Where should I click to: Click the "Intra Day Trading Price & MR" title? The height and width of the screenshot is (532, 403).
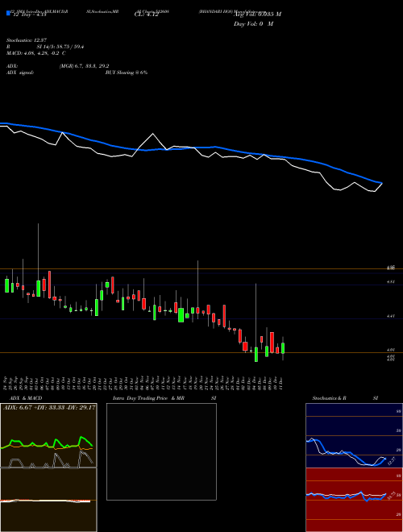pos(149,398)
